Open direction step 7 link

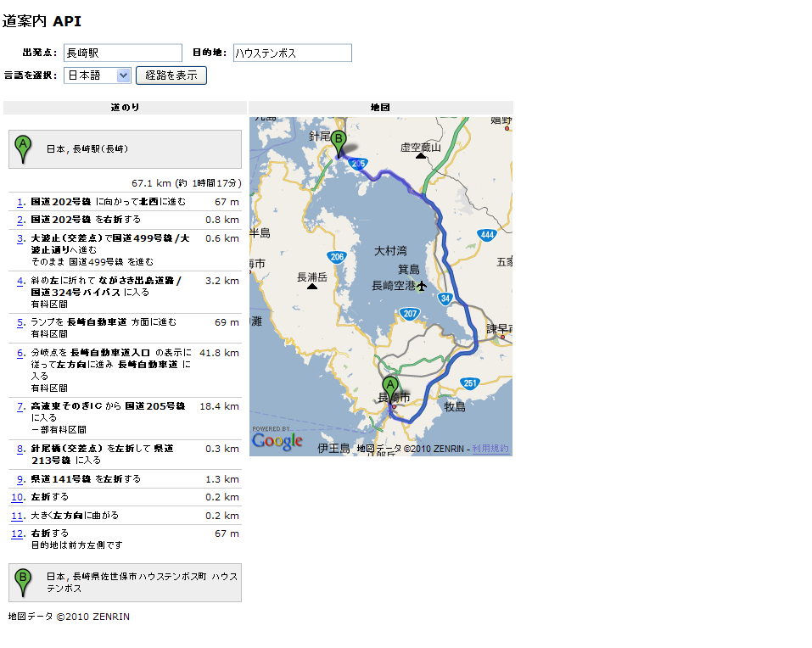pos(20,406)
